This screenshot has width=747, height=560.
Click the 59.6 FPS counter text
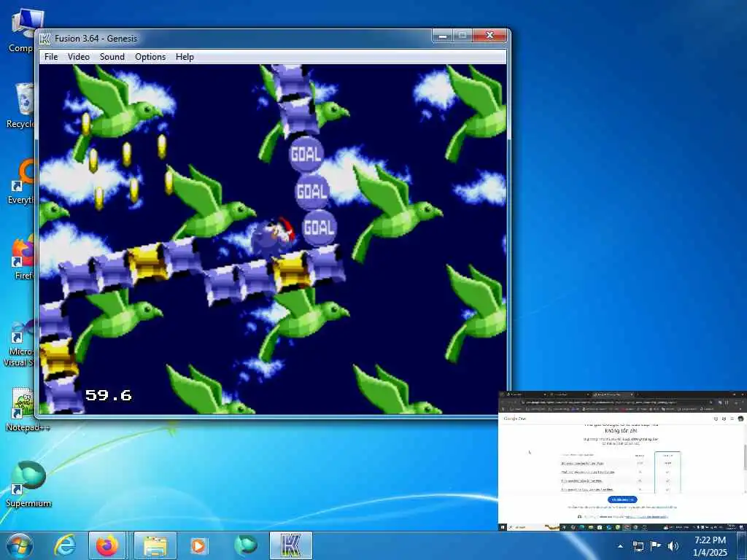[x=108, y=394]
